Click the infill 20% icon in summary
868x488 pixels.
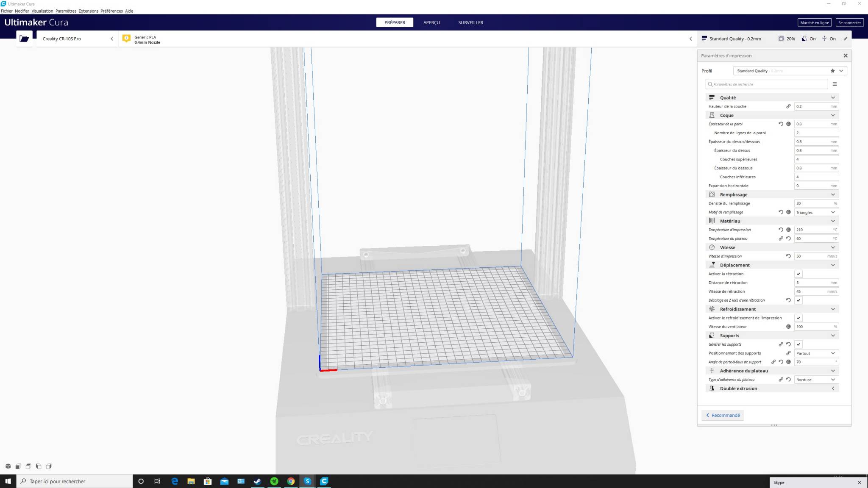[x=781, y=39]
